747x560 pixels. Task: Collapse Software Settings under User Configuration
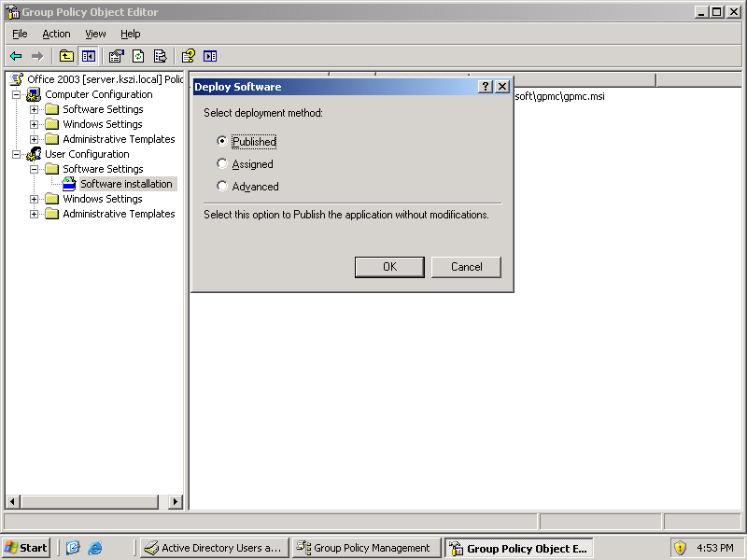(x=34, y=169)
